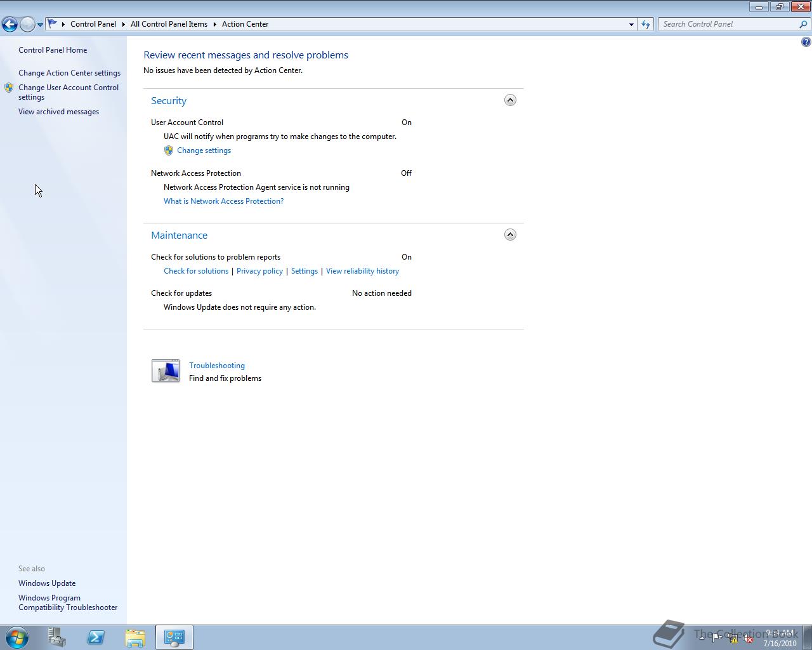The image size is (812, 650).
Task: Expand the arrow after All Control Panel Items
Action: click(215, 24)
